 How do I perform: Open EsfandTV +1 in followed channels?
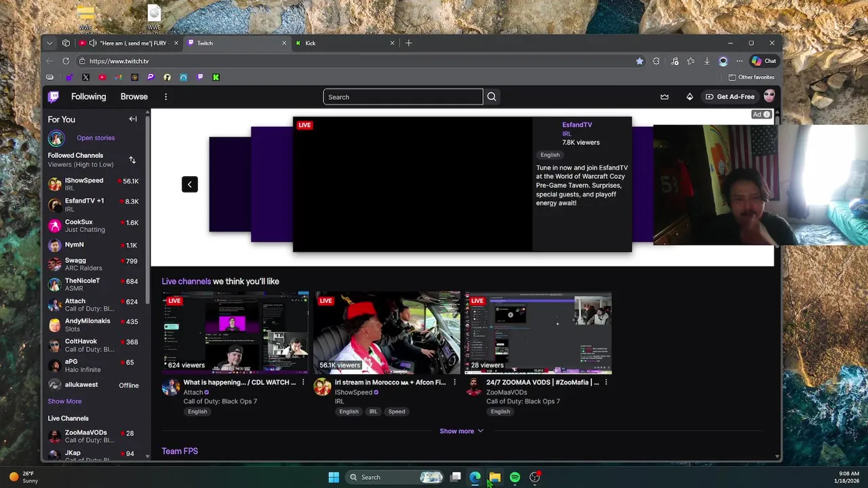click(94, 205)
